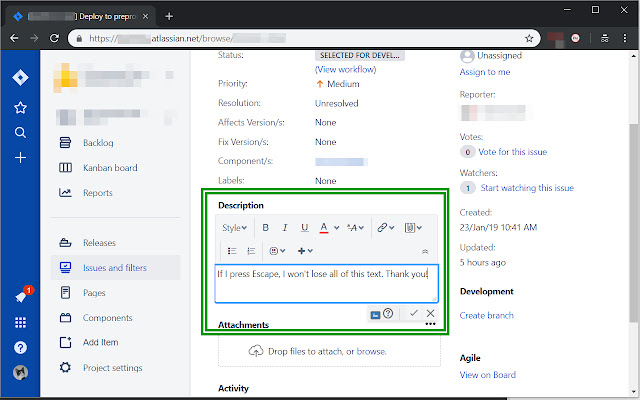This screenshot has height=400, width=640.
Task: Open attachments options three dots menu
Action: [430, 324]
